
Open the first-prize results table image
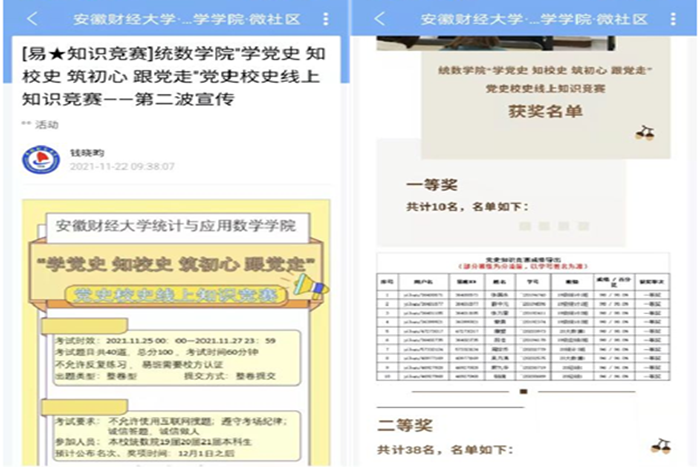(523, 317)
